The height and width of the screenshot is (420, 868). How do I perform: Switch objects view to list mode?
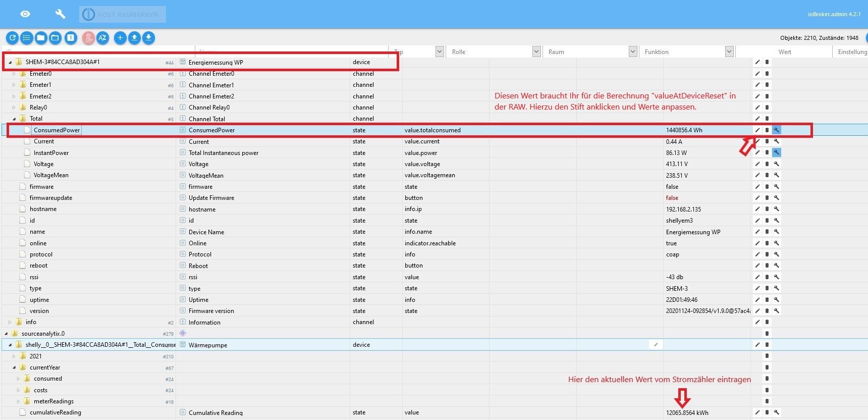[x=27, y=37]
